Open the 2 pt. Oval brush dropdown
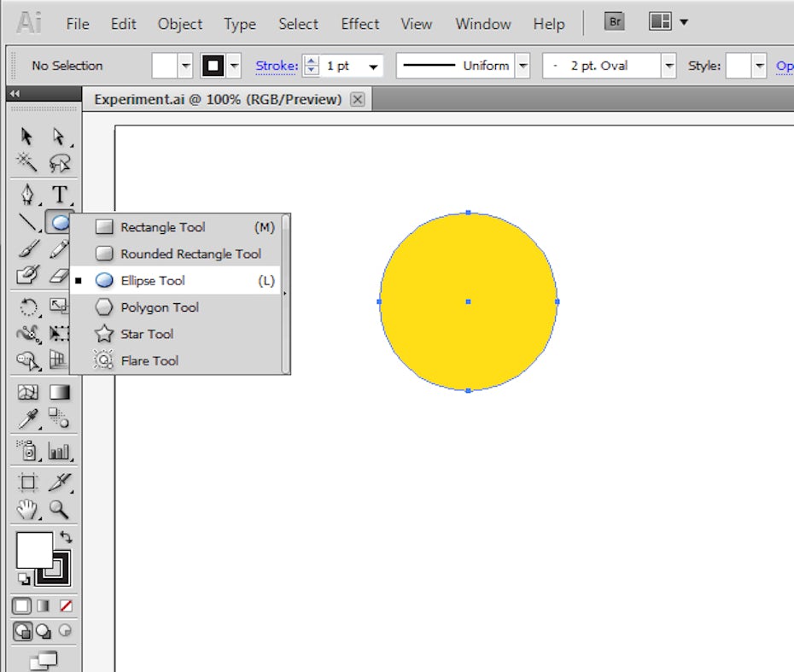 [669, 66]
